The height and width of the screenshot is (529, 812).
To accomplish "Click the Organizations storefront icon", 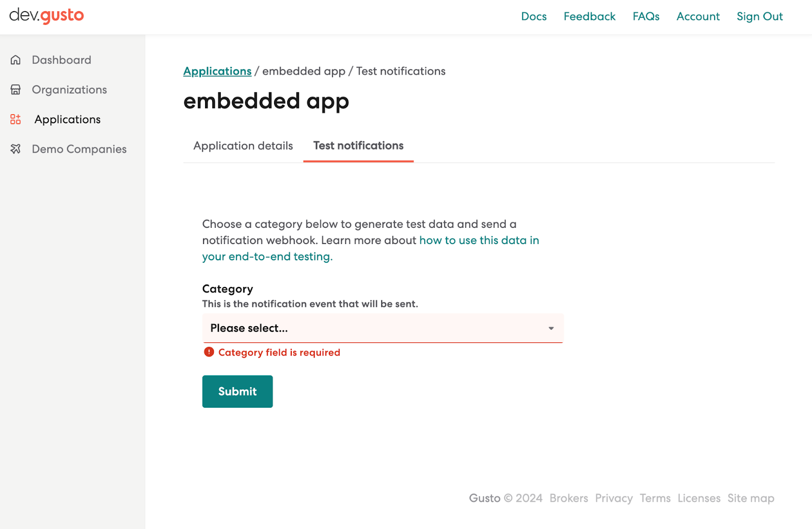I will 16,90.
